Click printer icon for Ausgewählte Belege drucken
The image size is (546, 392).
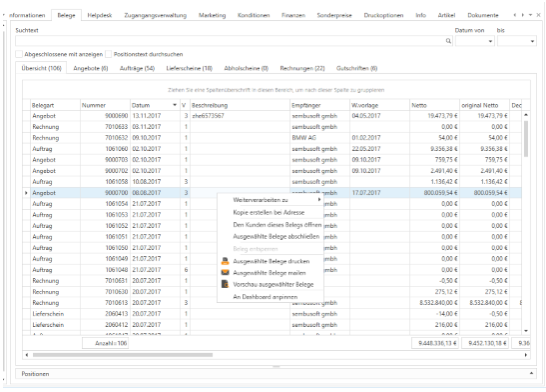pos(225,261)
